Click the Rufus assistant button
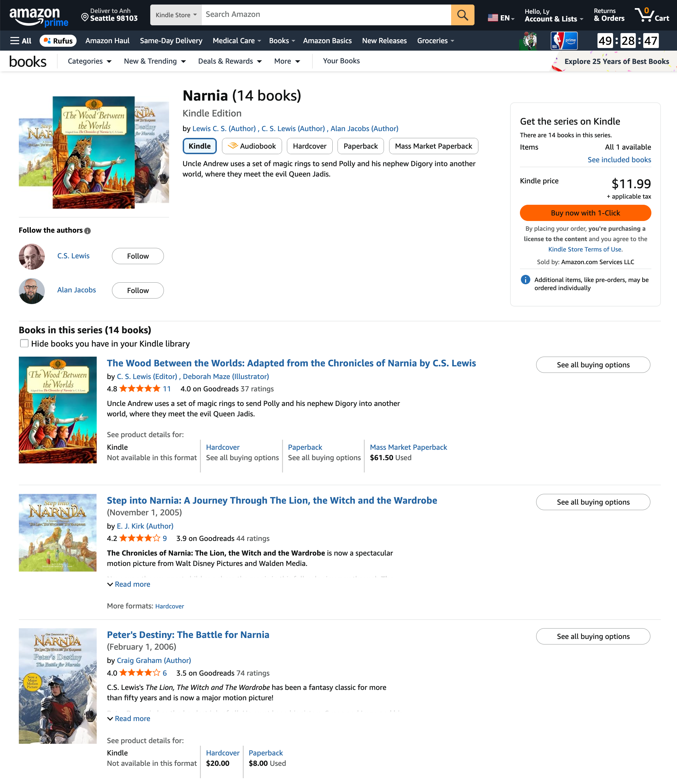Image resolution: width=677 pixels, height=784 pixels. 58,41
